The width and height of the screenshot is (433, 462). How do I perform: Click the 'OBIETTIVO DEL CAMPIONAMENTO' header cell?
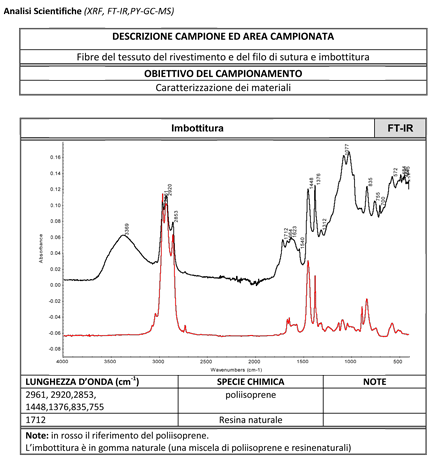pyautogui.click(x=223, y=74)
